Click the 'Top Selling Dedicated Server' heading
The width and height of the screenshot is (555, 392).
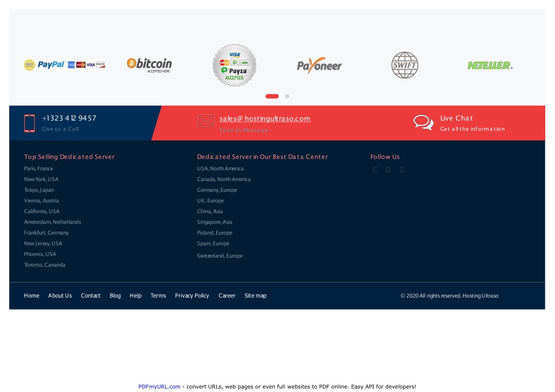69,157
